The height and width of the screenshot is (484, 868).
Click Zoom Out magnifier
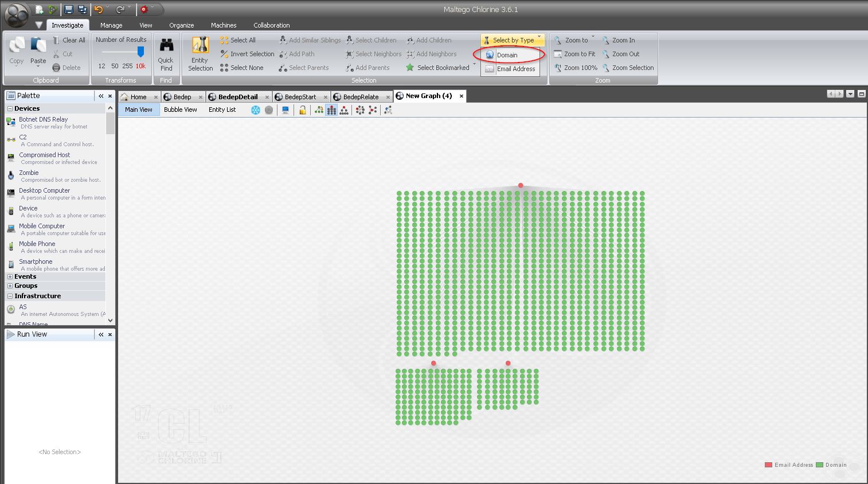click(x=620, y=54)
